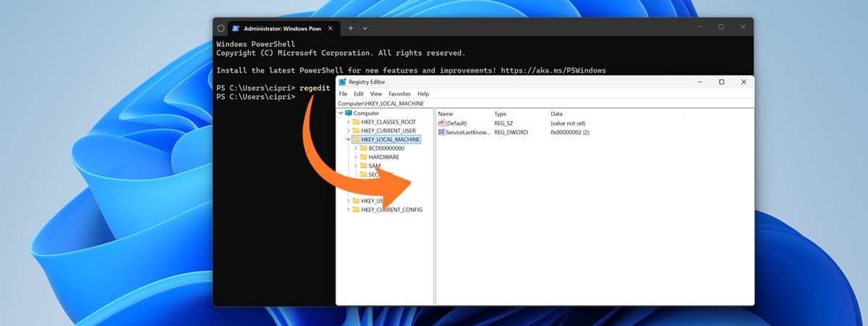The width and height of the screenshot is (868, 326).
Task: Expand the SAM subkey
Action: pos(356,165)
